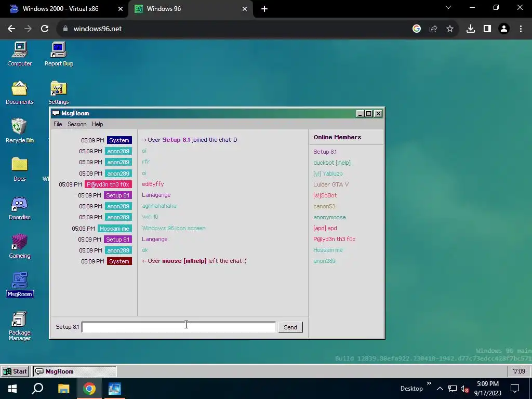Reload the windows96.net page
This screenshot has height=399, width=532.
45,29
